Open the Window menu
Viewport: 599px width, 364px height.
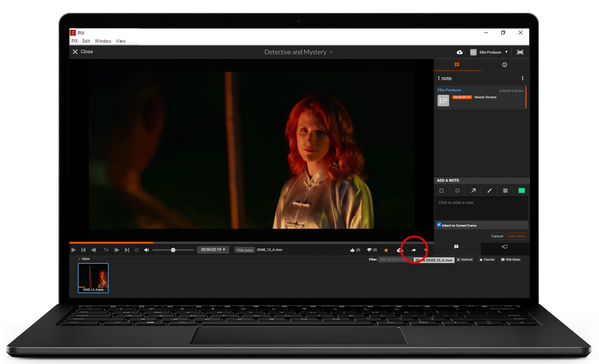[x=103, y=41]
